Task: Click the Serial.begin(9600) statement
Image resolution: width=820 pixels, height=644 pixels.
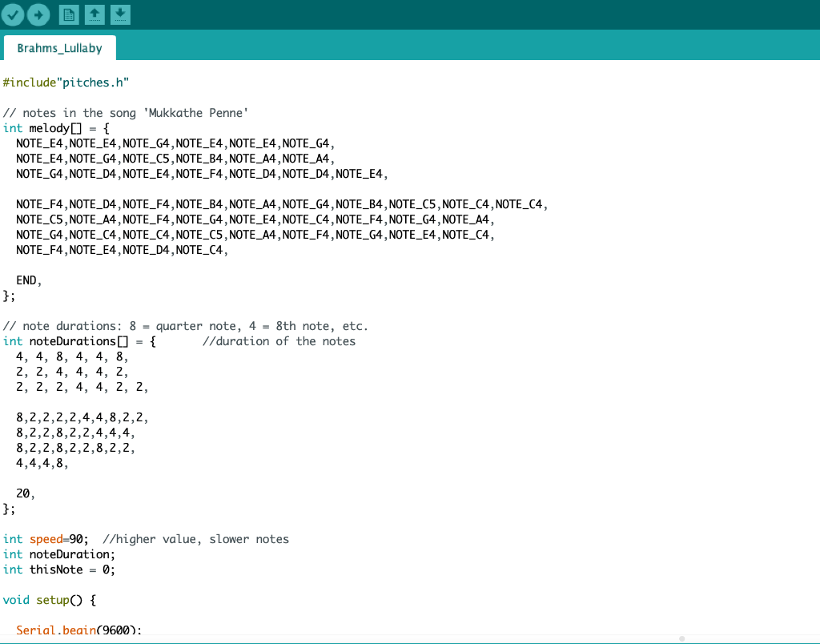Action: point(79,630)
